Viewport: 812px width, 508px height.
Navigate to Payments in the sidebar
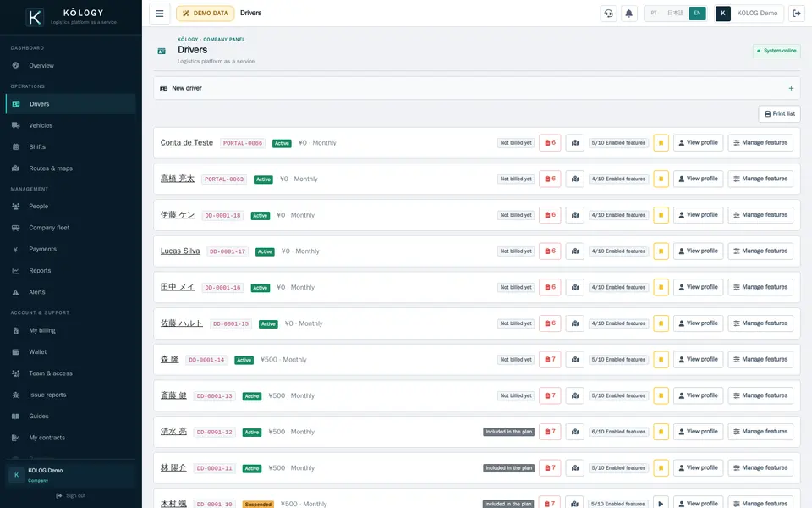point(71,249)
